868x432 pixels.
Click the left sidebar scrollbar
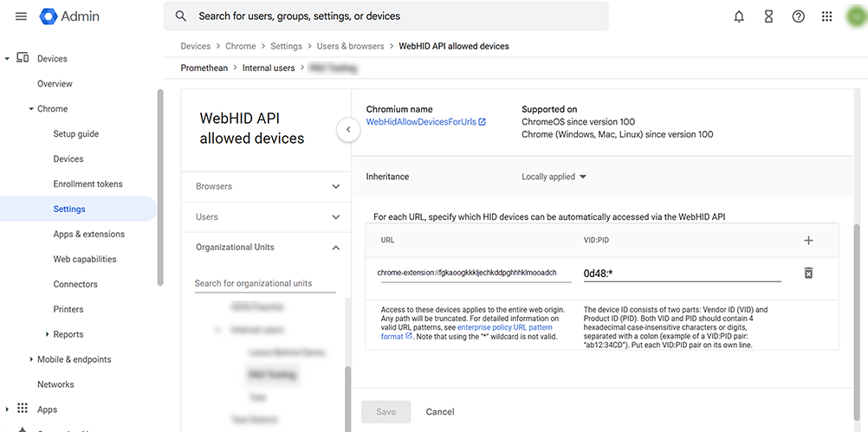pos(160,188)
